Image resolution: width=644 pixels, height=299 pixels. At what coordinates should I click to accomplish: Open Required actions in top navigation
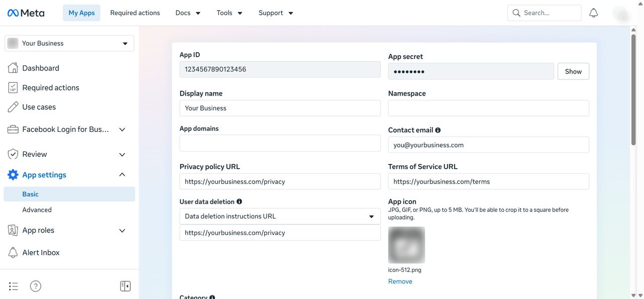(x=135, y=13)
